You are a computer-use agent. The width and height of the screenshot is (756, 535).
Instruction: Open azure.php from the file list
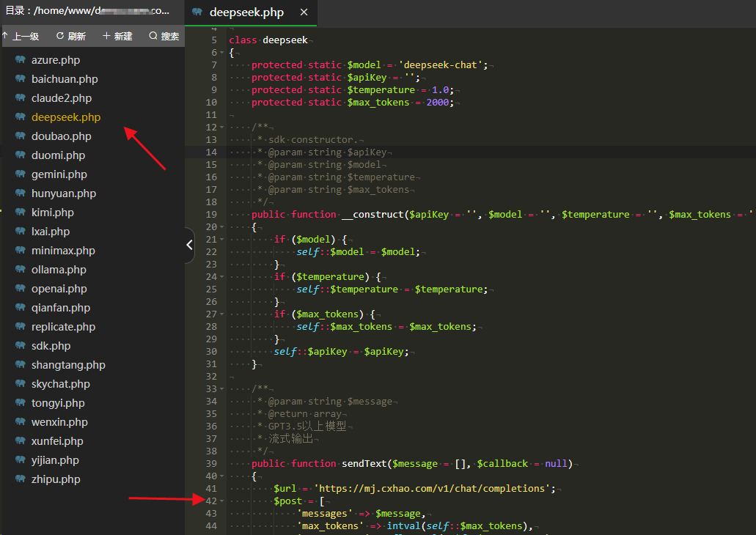point(56,60)
